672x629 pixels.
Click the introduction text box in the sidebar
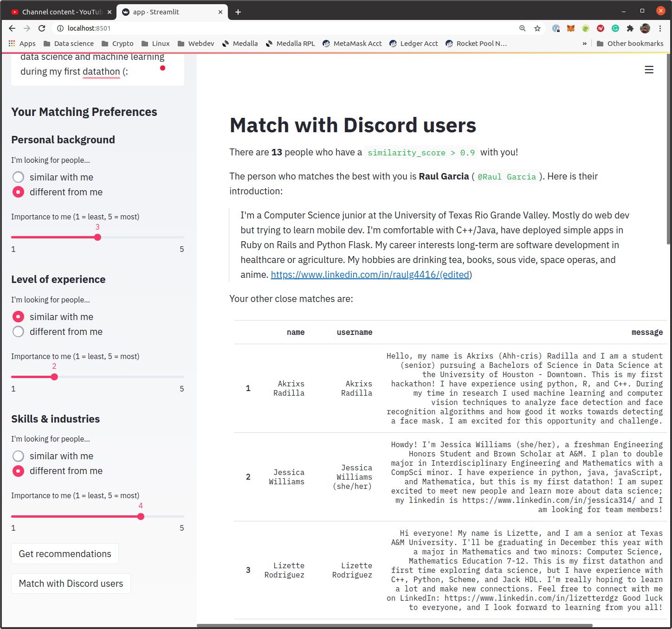[x=97, y=69]
